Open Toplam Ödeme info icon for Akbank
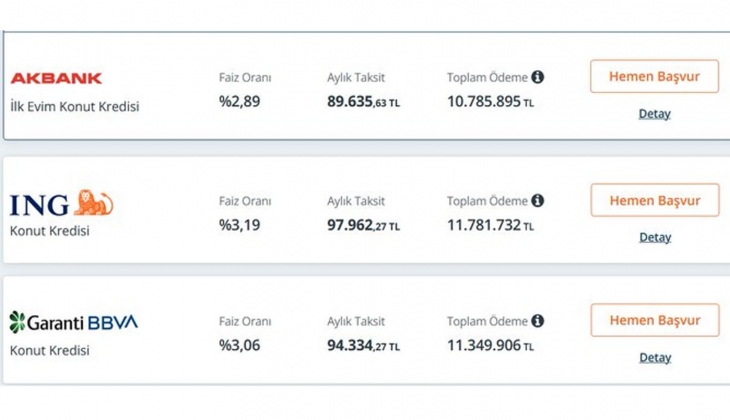This screenshot has width=730, height=420. coord(538,77)
